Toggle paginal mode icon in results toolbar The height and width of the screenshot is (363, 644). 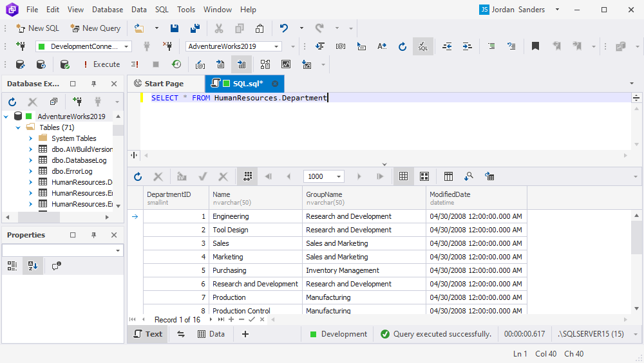pos(248,176)
